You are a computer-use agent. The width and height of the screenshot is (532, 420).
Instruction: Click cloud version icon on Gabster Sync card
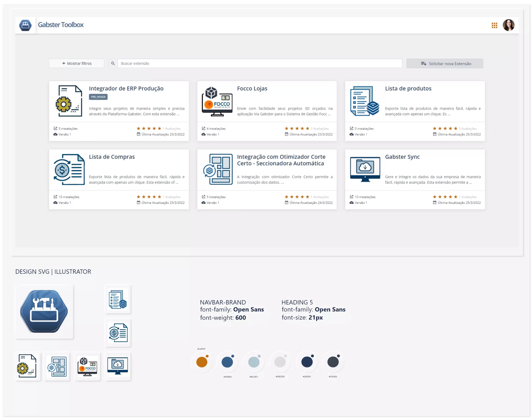click(x=351, y=203)
